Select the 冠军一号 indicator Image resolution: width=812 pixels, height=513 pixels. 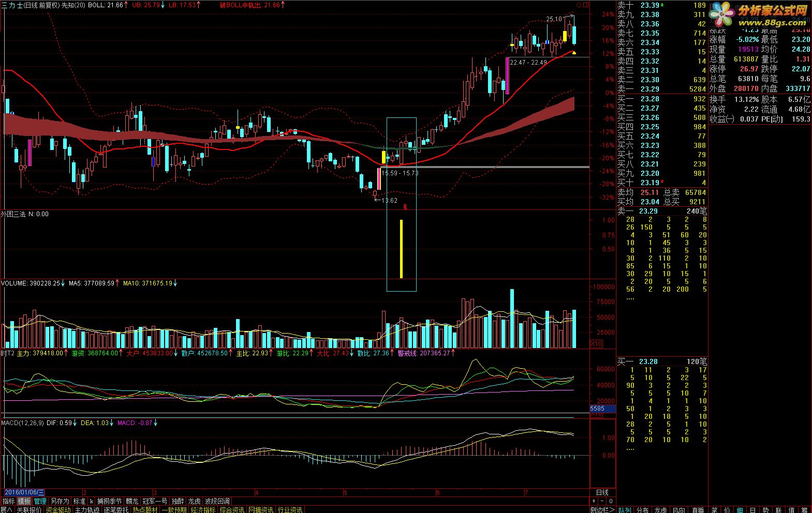pos(155,501)
